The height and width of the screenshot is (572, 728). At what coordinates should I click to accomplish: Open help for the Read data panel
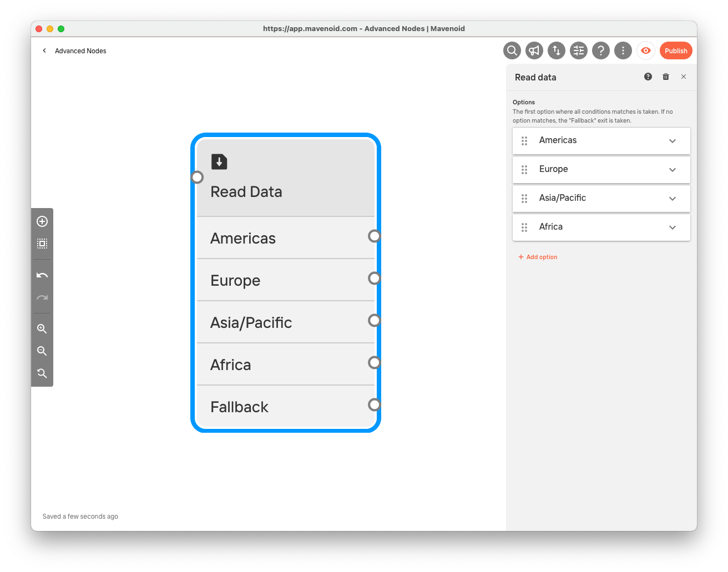[x=648, y=77]
